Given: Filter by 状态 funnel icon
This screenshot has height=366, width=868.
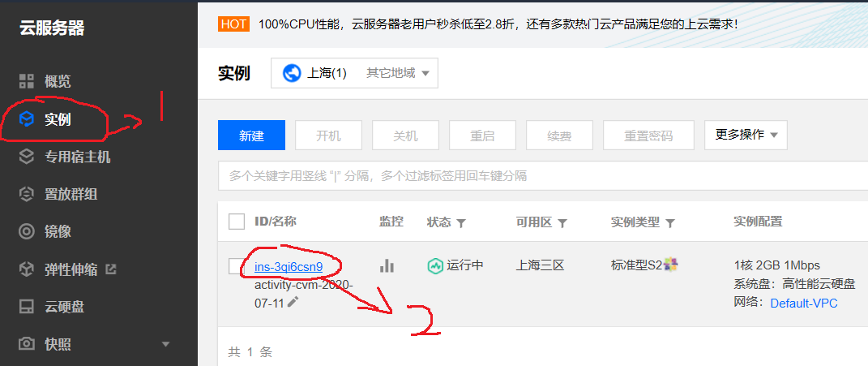Looking at the screenshot, I should click(460, 223).
